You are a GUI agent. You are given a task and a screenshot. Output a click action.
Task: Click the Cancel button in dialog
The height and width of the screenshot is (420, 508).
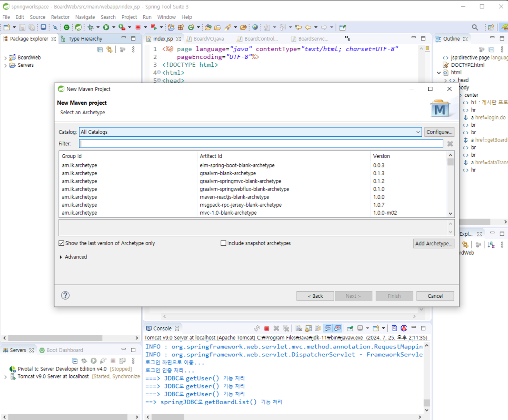pyautogui.click(x=435, y=296)
